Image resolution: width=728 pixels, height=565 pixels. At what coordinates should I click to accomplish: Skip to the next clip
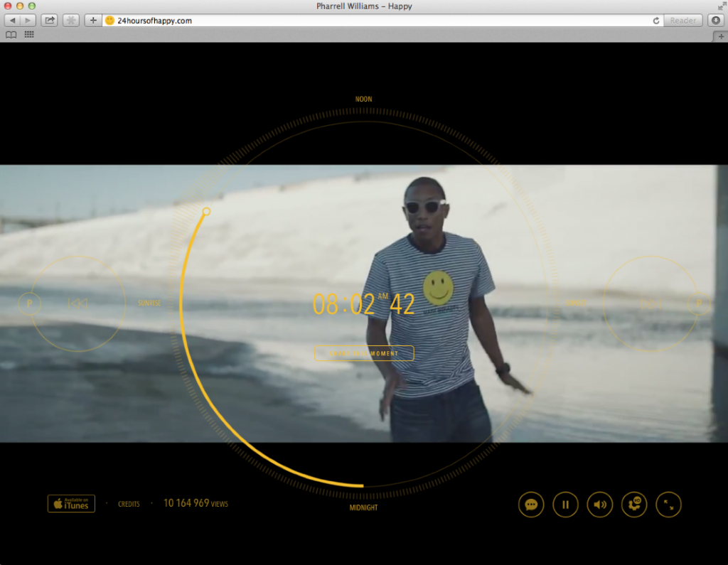[x=651, y=303]
